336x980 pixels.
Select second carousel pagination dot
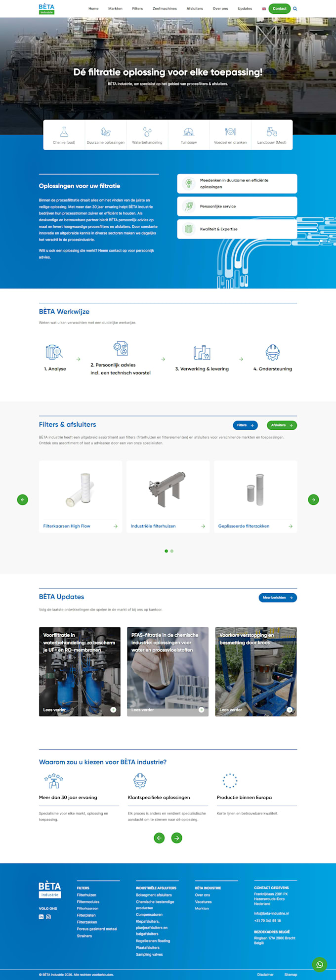click(x=172, y=551)
